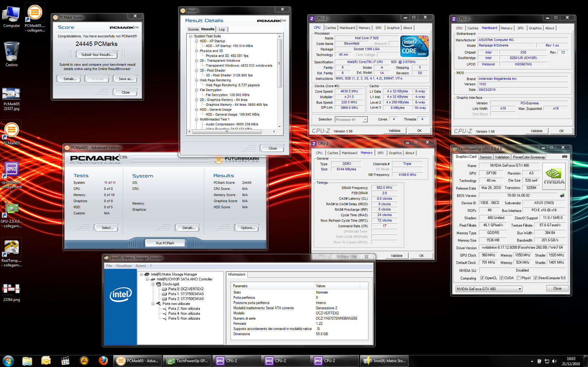Open the Processor #1 selection dropdown
Screen dimensions: 588x367
tap(351, 119)
